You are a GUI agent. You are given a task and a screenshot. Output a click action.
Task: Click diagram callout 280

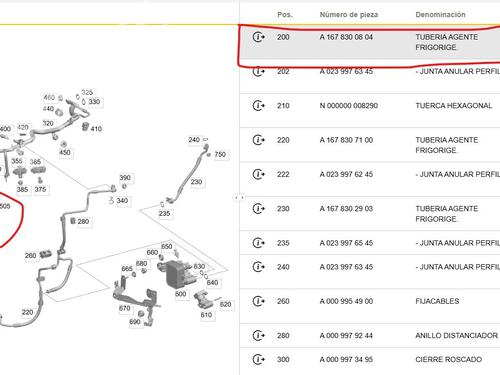coord(83,221)
